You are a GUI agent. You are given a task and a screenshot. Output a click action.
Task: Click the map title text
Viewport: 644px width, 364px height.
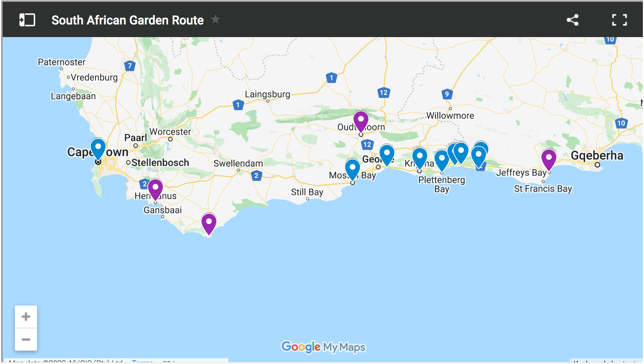coord(127,20)
